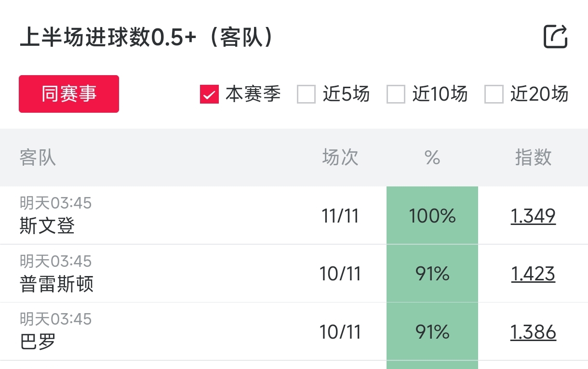The height and width of the screenshot is (369, 588).
Task: Click the 上半场进球数0.5+ title
Action: (147, 38)
